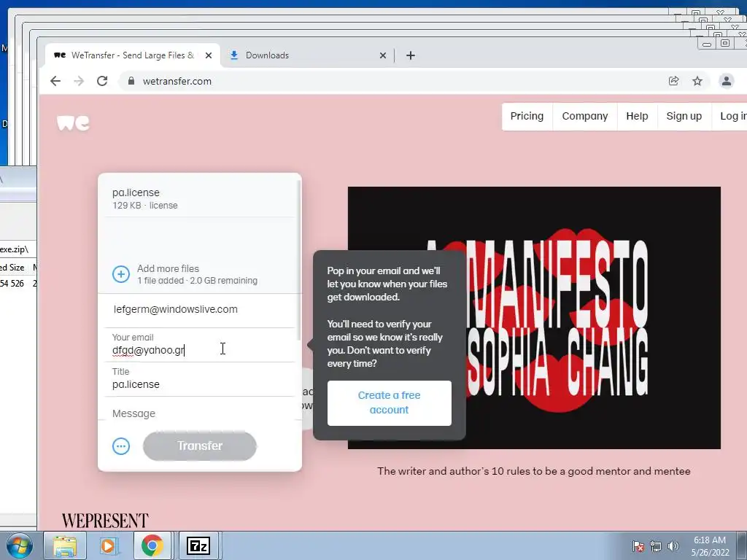Click the caption about 10 rules to be a good mentor
The height and width of the screenshot is (560, 747).
533,472
